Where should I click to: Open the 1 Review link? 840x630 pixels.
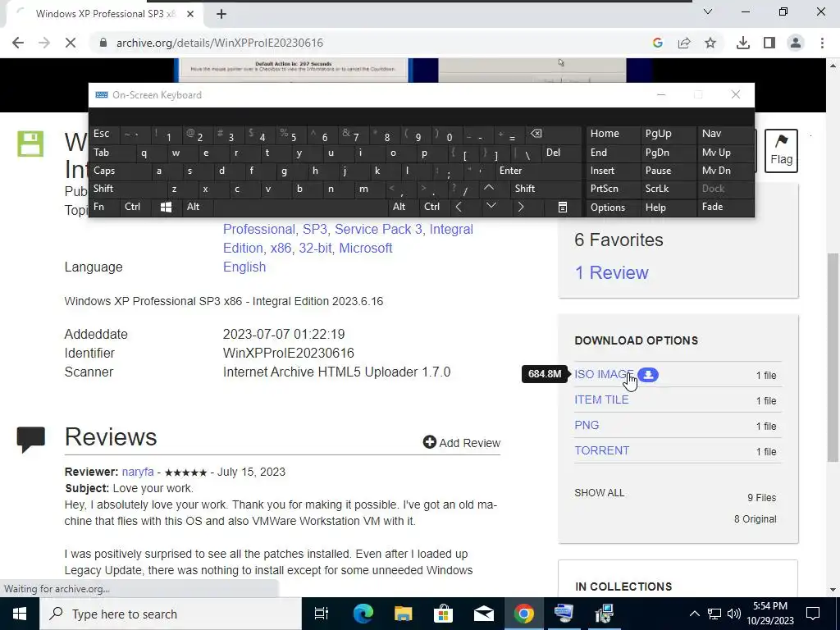pyautogui.click(x=611, y=272)
